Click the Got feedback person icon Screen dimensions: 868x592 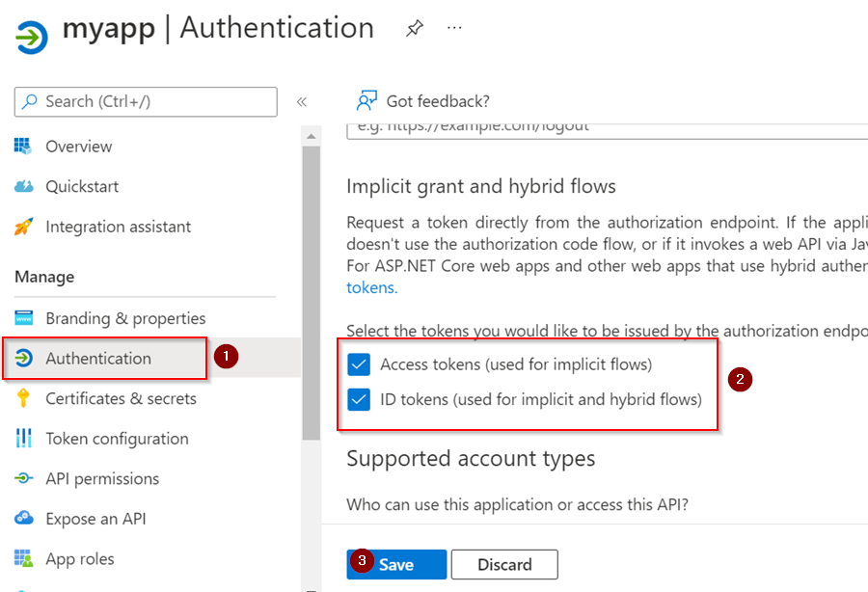(366, 100)
